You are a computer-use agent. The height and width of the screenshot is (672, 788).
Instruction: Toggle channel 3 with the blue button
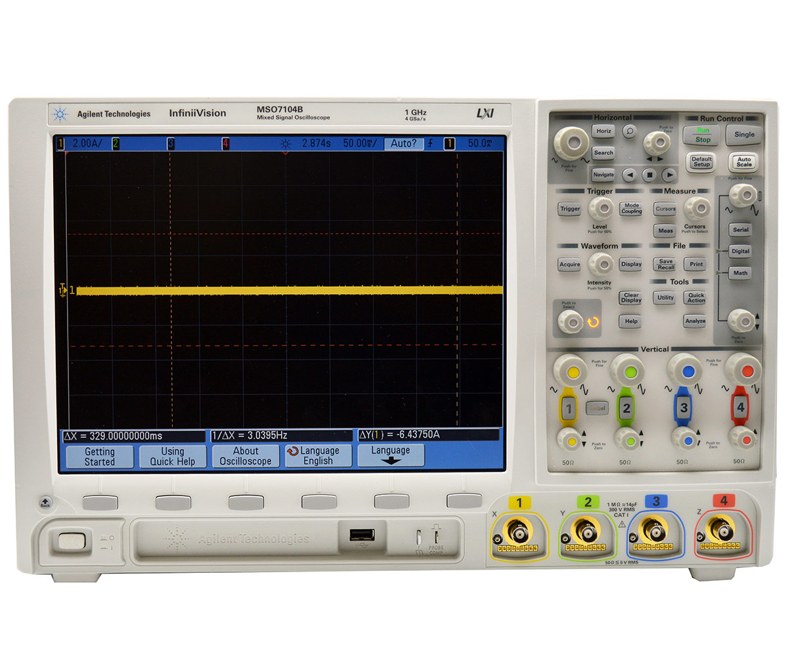[x=684, y=408]
